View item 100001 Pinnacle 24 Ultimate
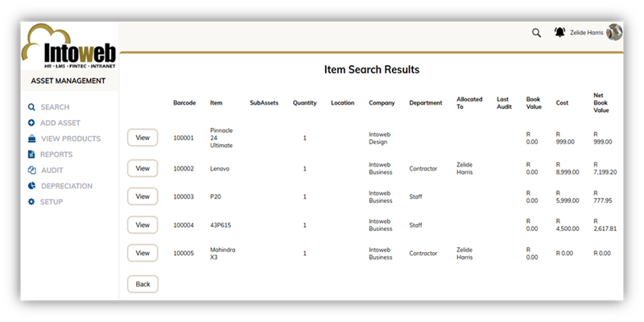 click(142, 138)
